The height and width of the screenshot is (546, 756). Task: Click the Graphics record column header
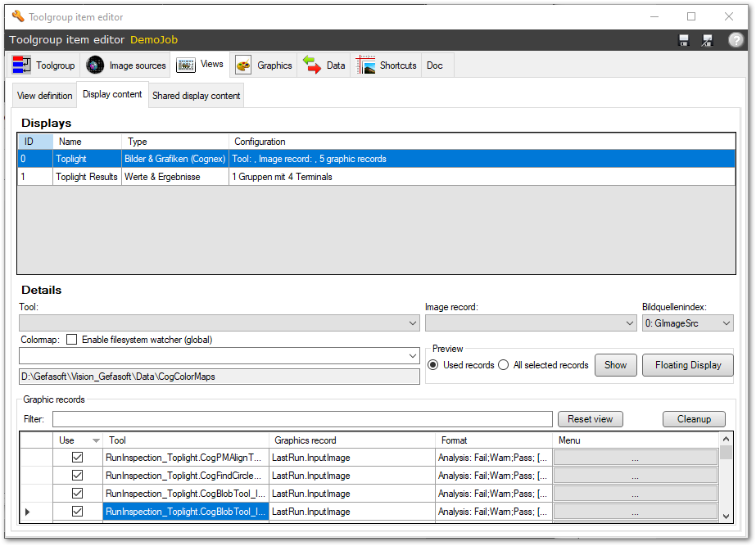352,440
